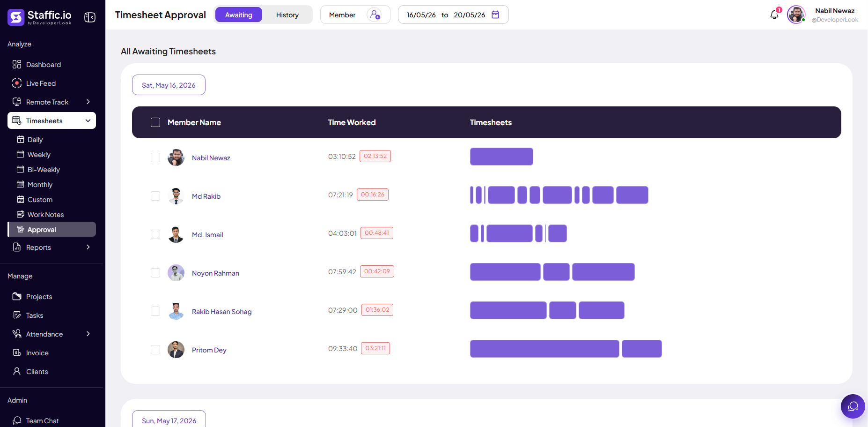Open the Custom timesheet icon
This screenshot has width=868, height=427.
pyautogui.click(x=21, y=199)
